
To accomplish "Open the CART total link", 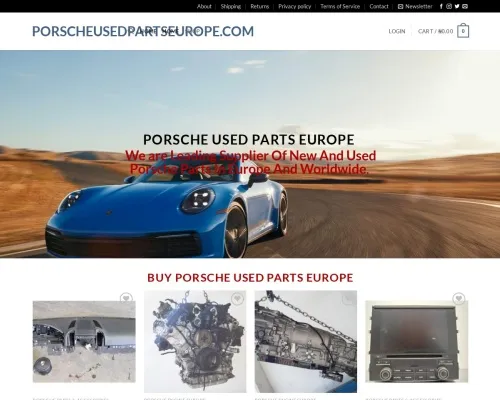I will click(435, 31).
